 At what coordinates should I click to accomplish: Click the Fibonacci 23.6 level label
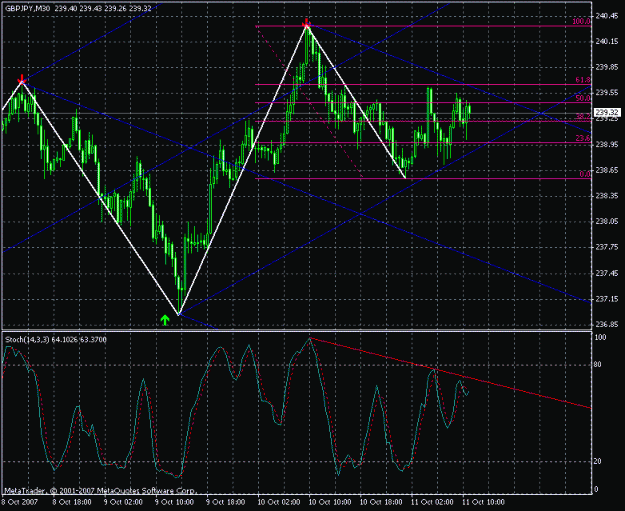583,138
